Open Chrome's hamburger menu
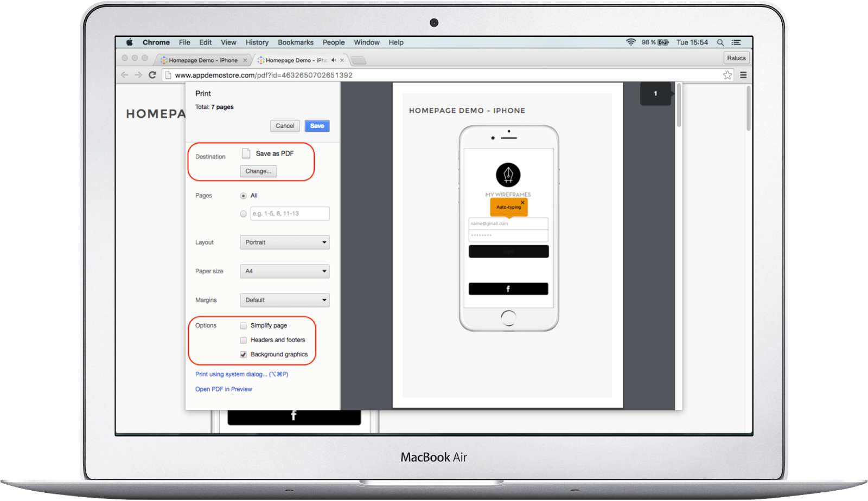 coord(743,75)
